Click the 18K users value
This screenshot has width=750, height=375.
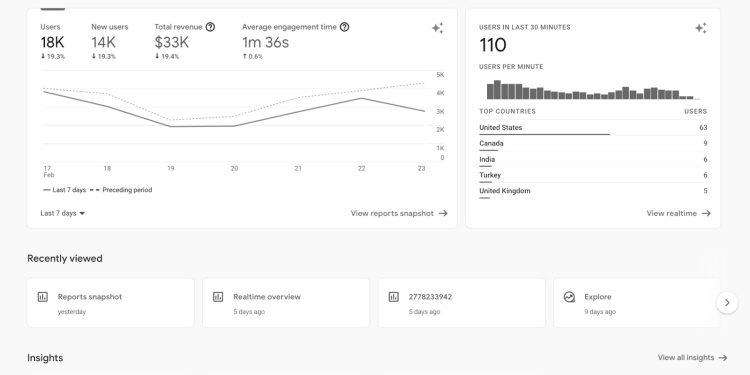[52, 43]
